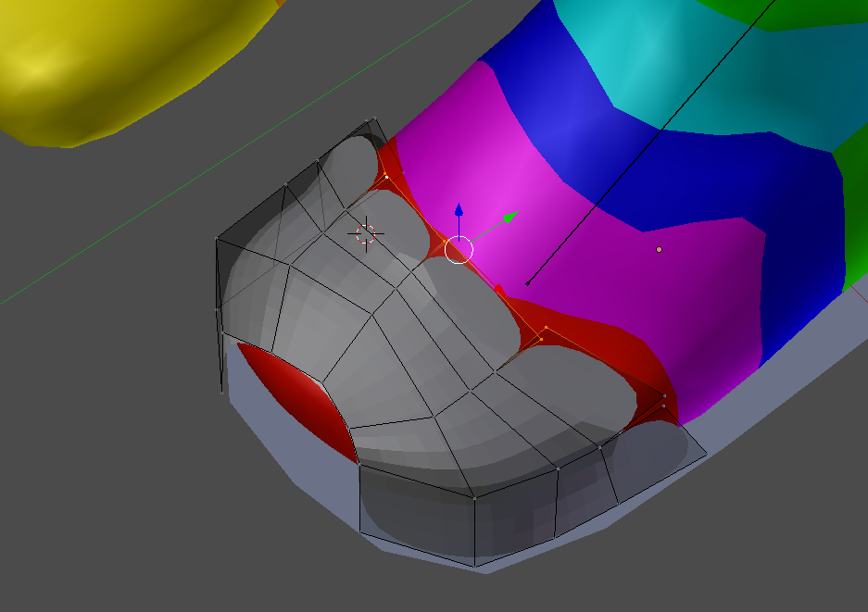Select the small pink origin dot on magenta surface
Viewport: 868px width, 612px height.
[x=659, y=250]
